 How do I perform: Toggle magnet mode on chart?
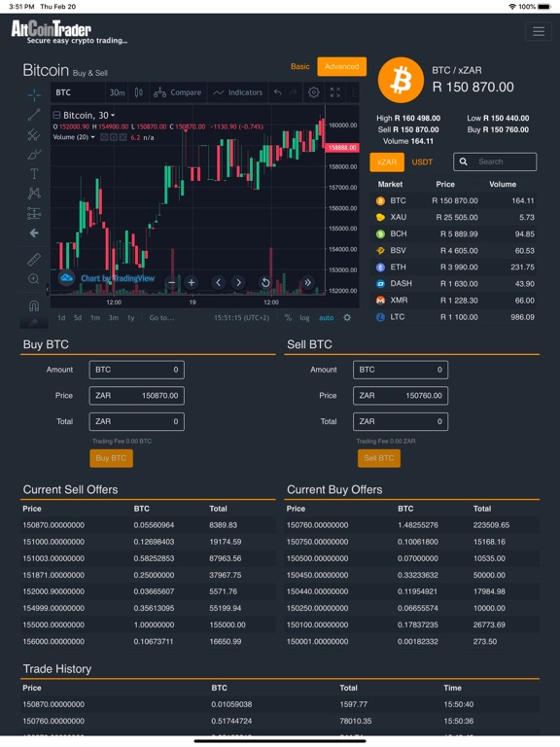[x=34, y=304]
